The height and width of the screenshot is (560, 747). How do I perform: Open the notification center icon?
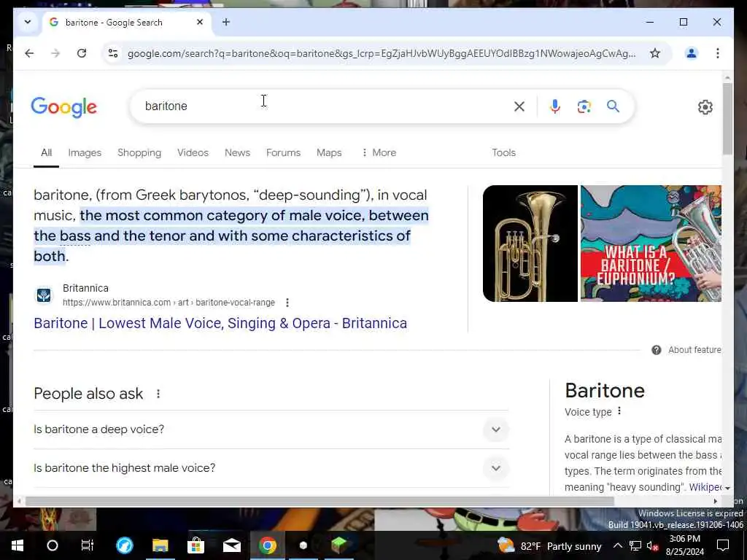coord(723,545)
